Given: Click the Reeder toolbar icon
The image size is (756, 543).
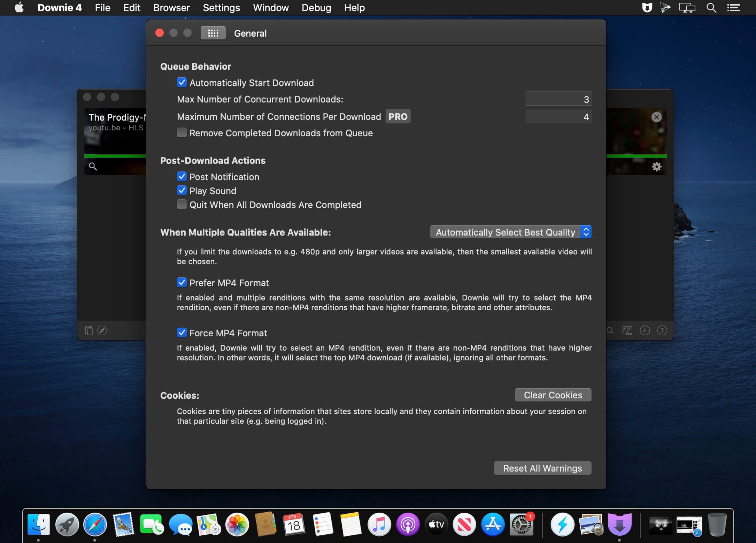Looking at the screenshot, I should pyautogui.click(x=664, y=8).
